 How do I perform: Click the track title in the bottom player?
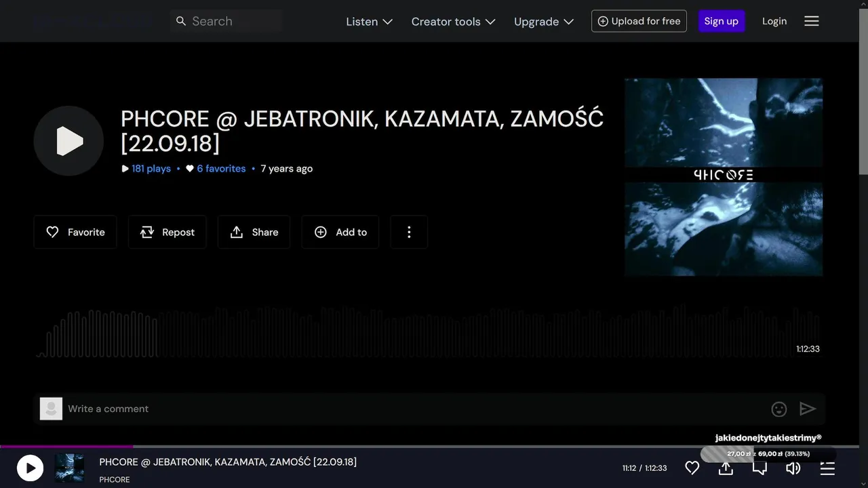click(228, 462)
